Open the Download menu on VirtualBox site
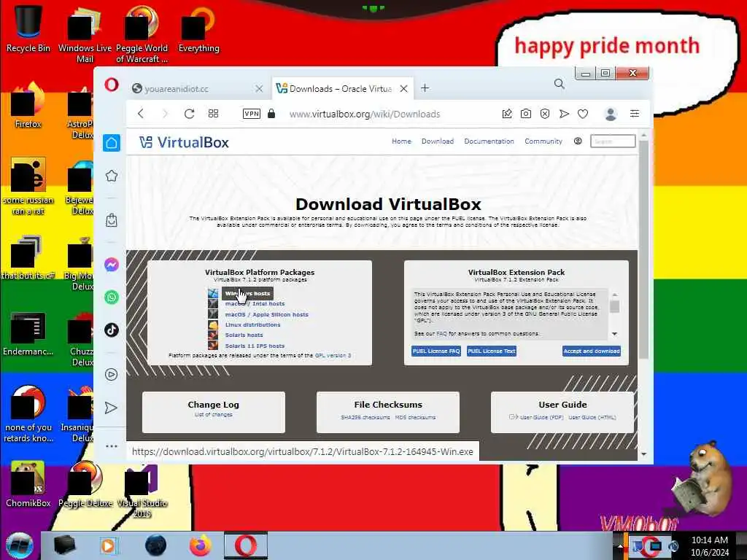This screenshot has height=560, width=747. click(438, 141)
